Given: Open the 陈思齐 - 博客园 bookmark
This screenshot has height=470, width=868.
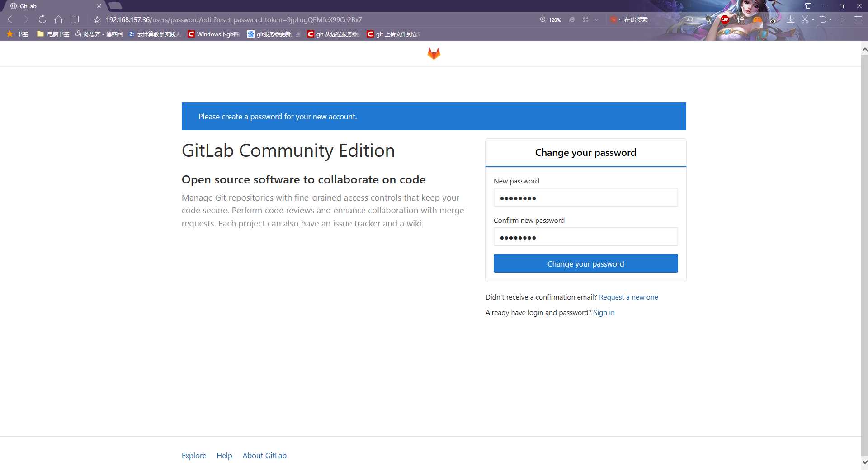Looking at the screenshot, I should [99, 34].
